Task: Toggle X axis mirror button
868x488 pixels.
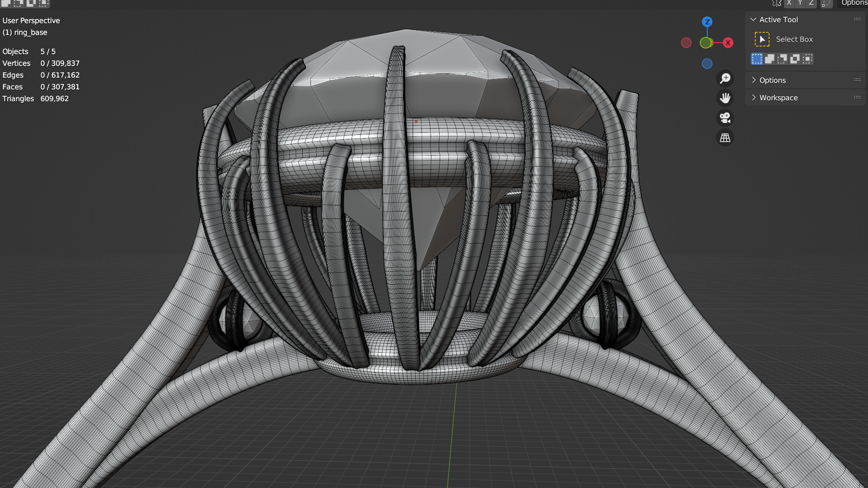Action: pyautogui.click(x=789, y=3)
